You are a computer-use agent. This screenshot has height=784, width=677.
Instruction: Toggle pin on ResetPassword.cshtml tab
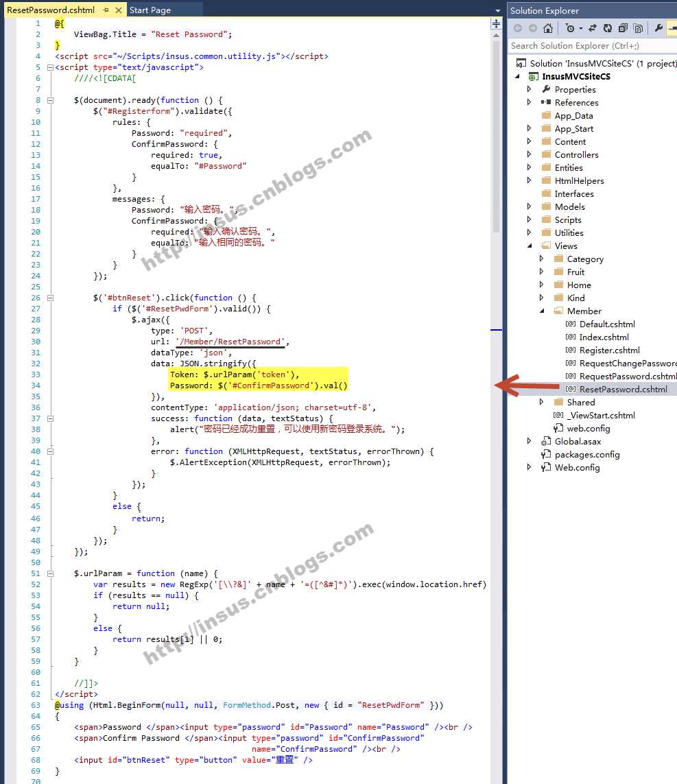click(106, 10)
